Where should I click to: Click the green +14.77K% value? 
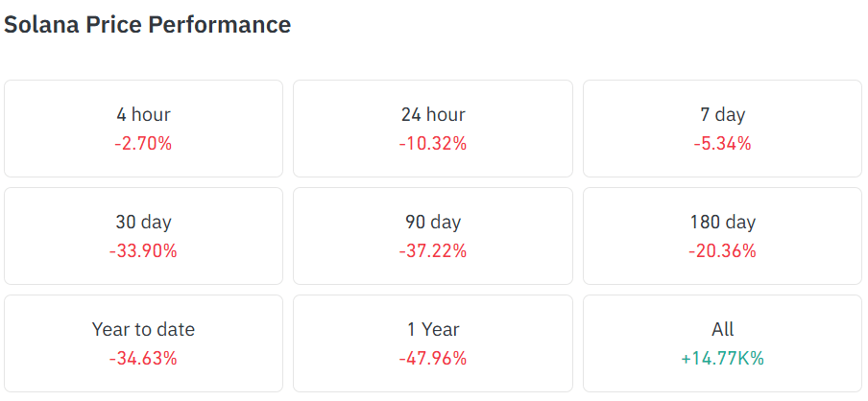(x=722, y=359)
